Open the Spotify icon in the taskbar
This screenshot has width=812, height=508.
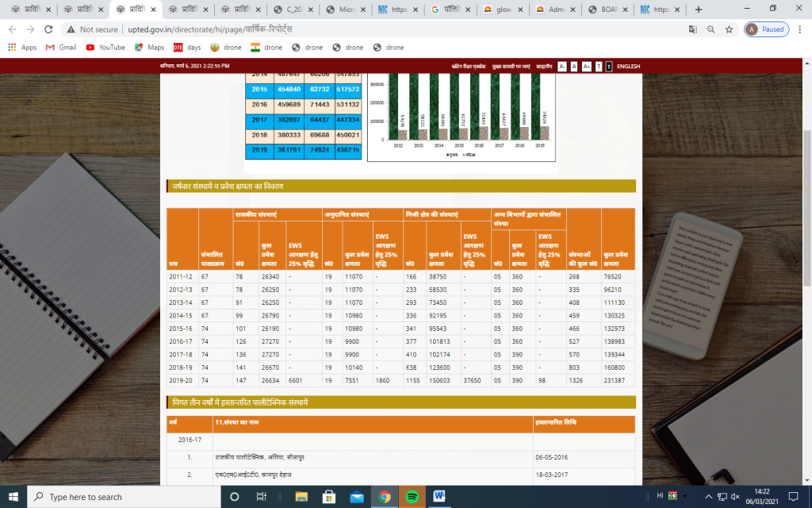pyautogui.click(x=411, y=497)
